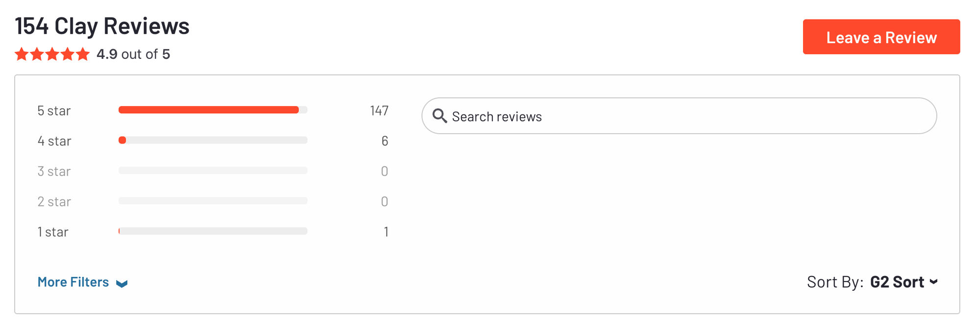This screenshot has height=327, width=980.
Task: Select the 3 star rating row
Action: pos(213,171)
